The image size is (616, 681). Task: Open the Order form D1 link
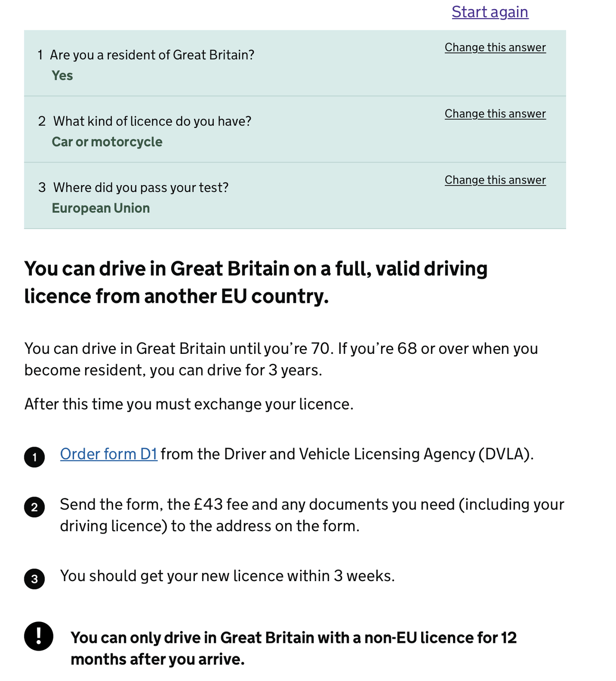108,454
